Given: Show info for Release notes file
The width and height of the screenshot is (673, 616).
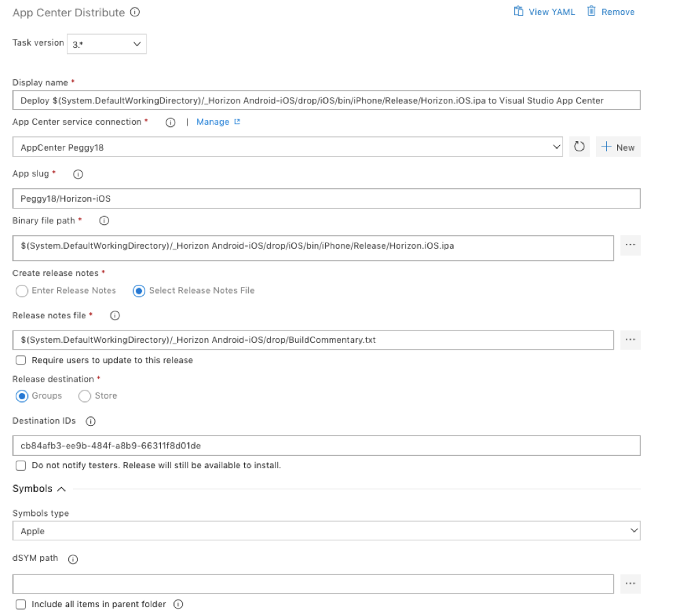Looking at the screenshot, I should pos(115,315).
